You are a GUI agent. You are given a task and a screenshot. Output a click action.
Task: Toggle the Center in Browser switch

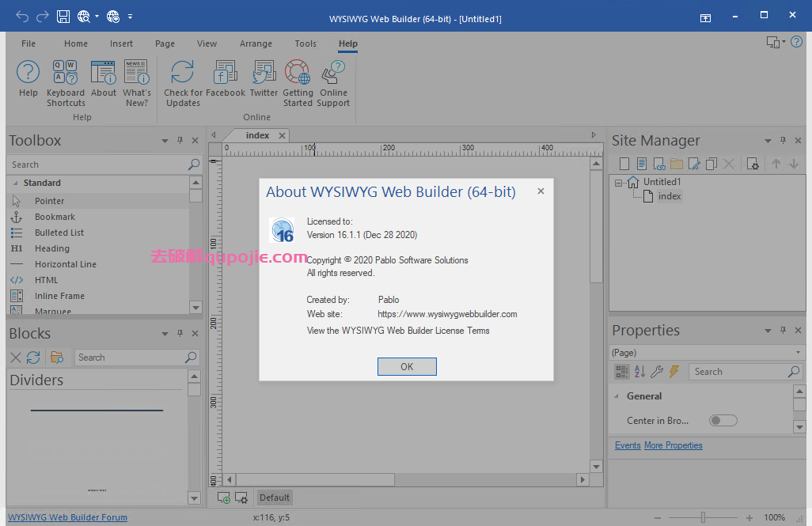coord(723,420)
